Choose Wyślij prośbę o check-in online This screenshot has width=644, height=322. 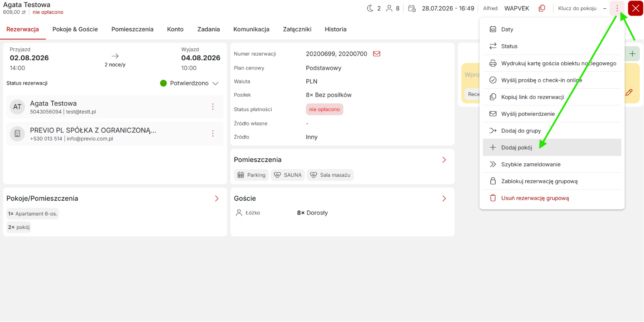click(x=552, y=80)
